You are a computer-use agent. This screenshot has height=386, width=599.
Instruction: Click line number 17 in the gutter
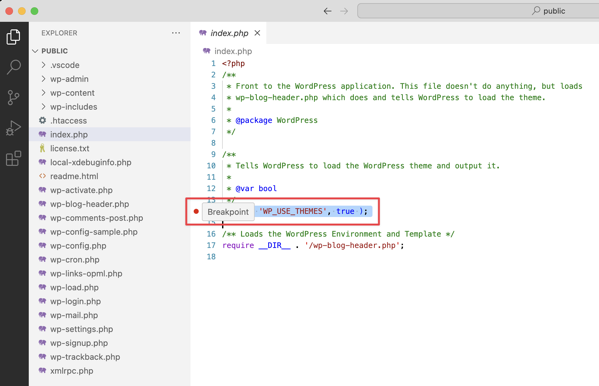[211, 245]
